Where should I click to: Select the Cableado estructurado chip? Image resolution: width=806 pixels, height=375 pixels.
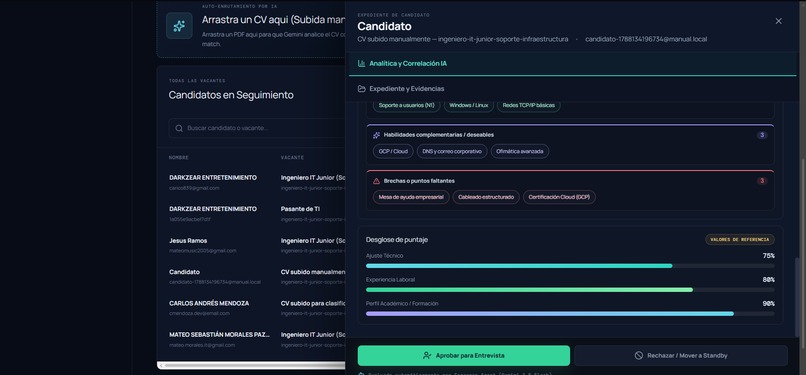pos(486,197)
